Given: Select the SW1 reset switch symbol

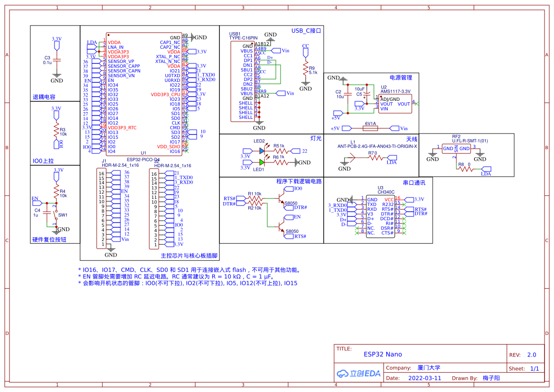Looking at the screenshot, I should tap(56, 215).
